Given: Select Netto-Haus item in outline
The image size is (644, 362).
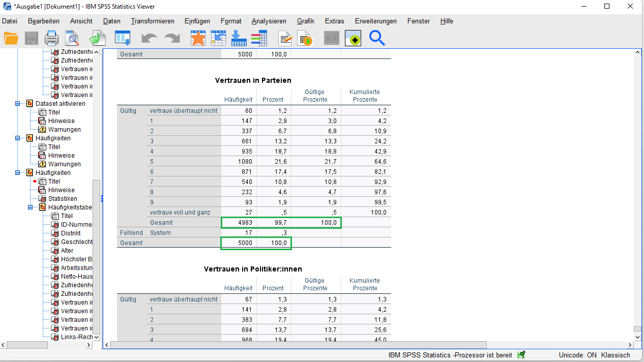Looking at the screenshot, I should coord(76,276).
